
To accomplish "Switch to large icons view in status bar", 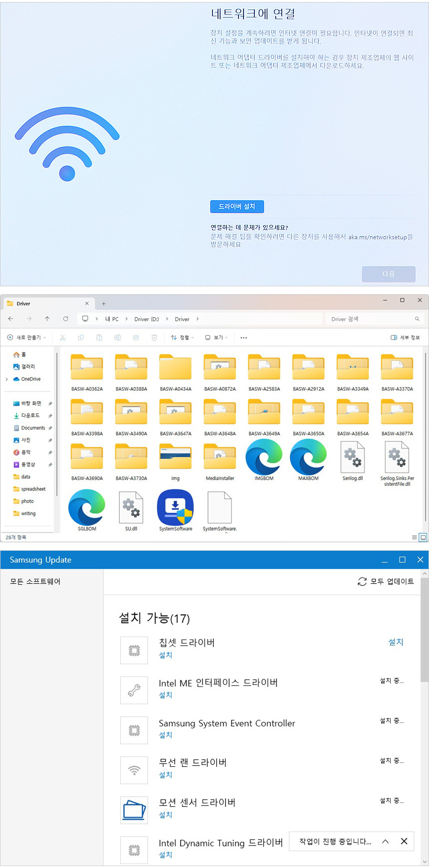I will 423,537.
